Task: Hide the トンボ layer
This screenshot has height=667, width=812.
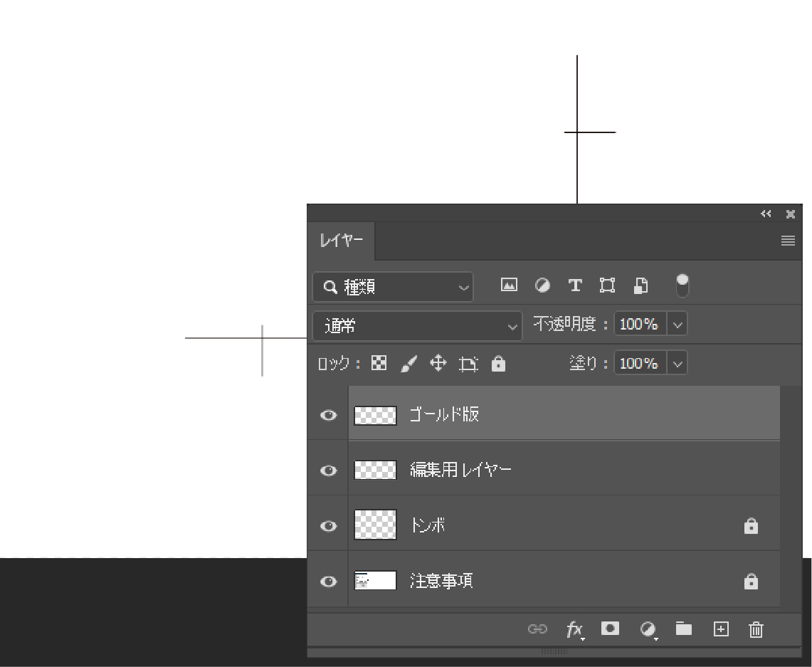Action: pos(328,526)
